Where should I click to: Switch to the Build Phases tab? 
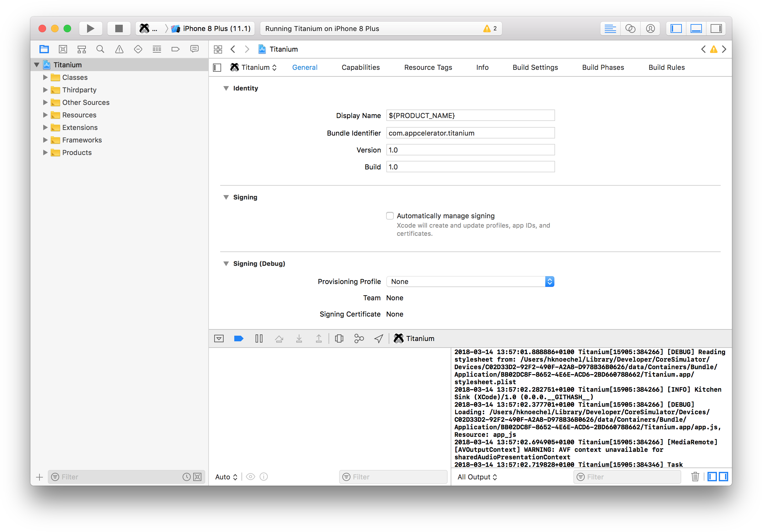(603, 67)
